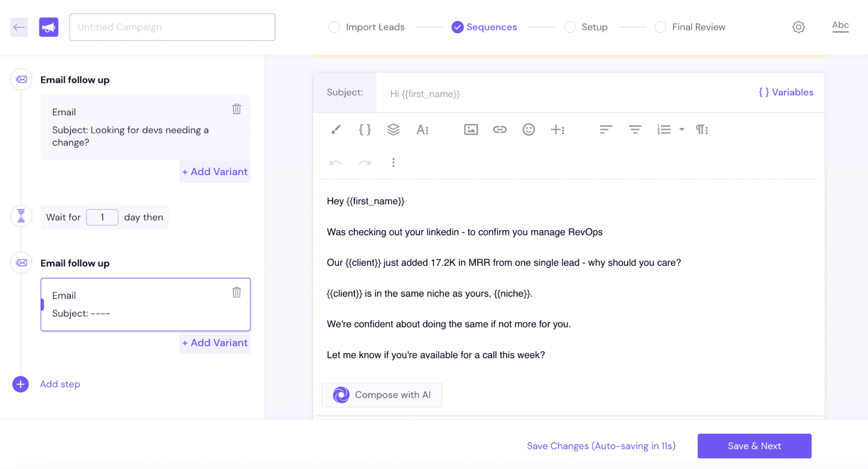
Task: Open the emoji picker icon
Action: (x=528, y=129)
